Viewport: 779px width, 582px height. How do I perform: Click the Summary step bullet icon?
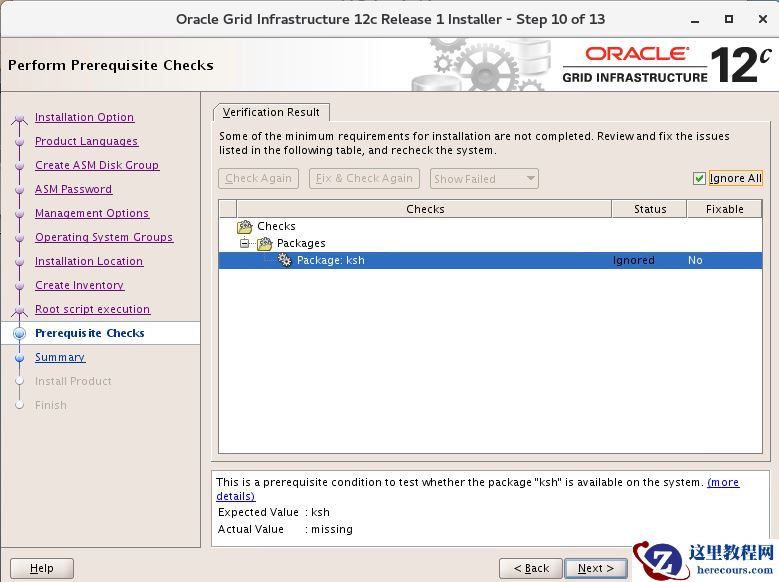[19, 357]
